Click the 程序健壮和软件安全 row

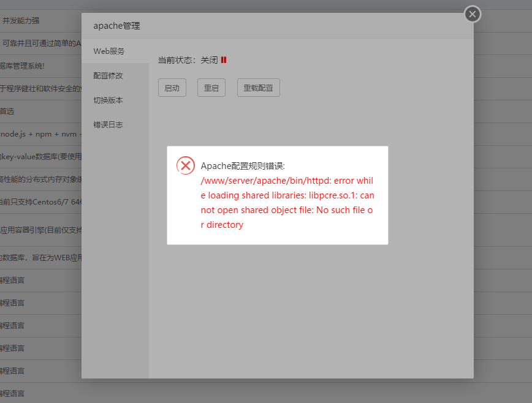tap(40, 89)
